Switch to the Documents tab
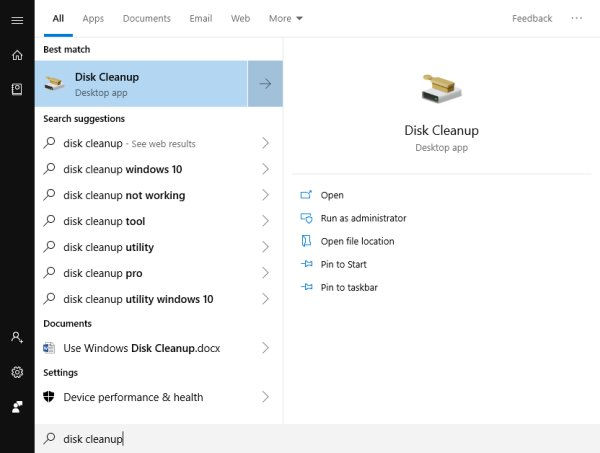The height and width of the screenshot is (453, 600). [147, 18]
